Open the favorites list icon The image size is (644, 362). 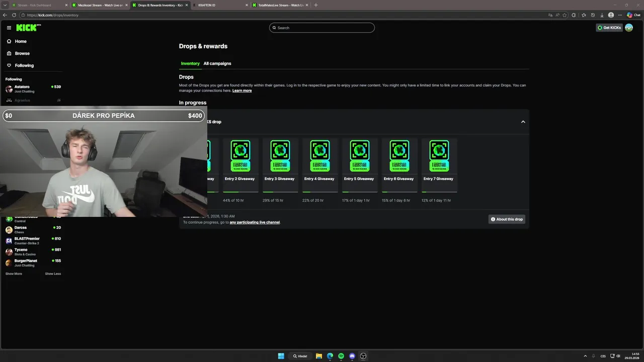click(584, 15)
